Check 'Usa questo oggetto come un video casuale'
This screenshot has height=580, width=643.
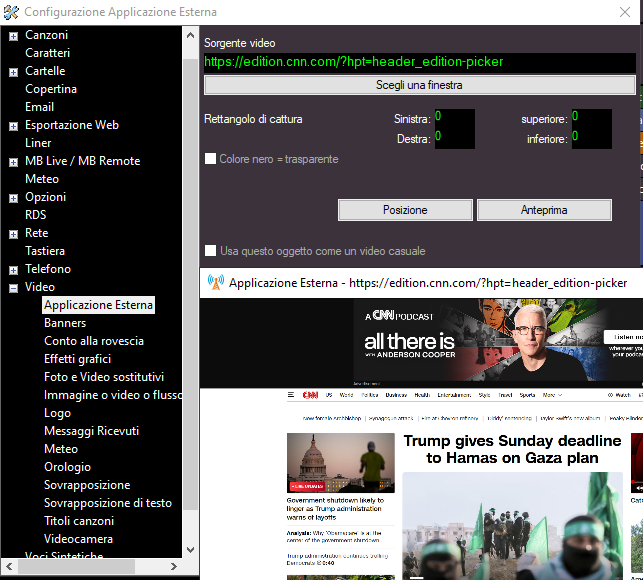[x=211, y=251]
